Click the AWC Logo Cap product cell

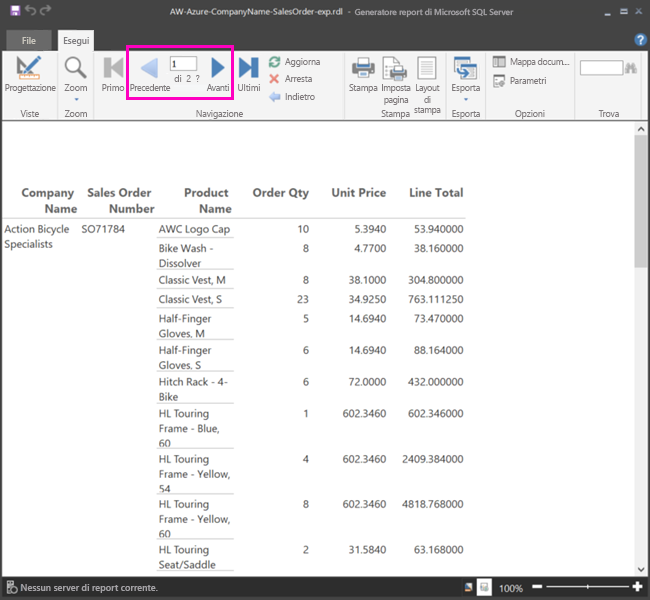(x=194, y=229)
